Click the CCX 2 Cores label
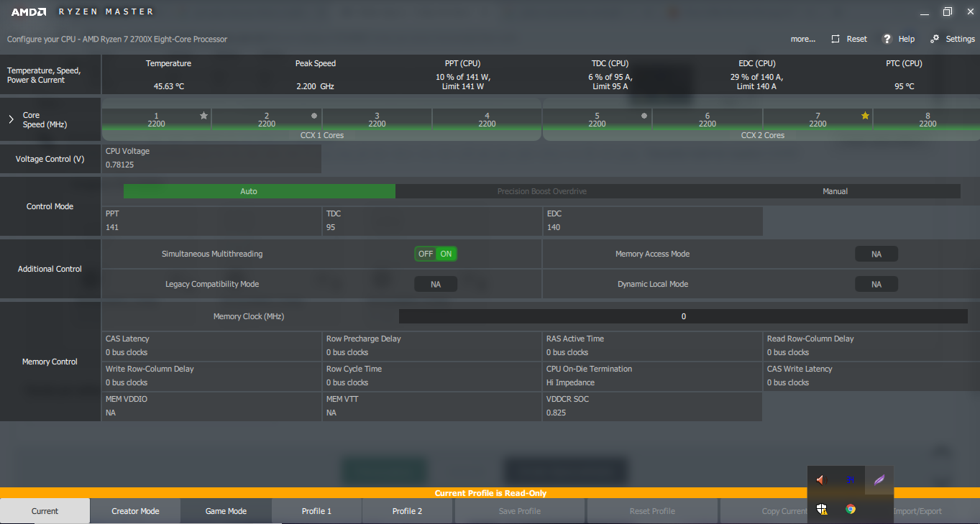The image size is (980, 524). point(762,135)
